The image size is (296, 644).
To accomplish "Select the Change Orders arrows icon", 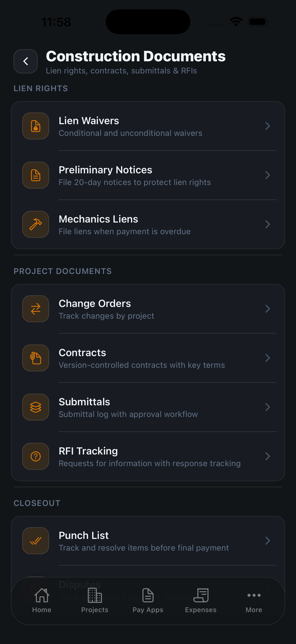I will (x=35, y=309).
